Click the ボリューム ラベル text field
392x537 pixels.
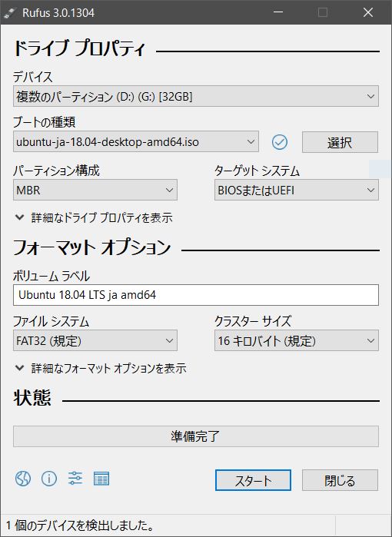point(196,295)
